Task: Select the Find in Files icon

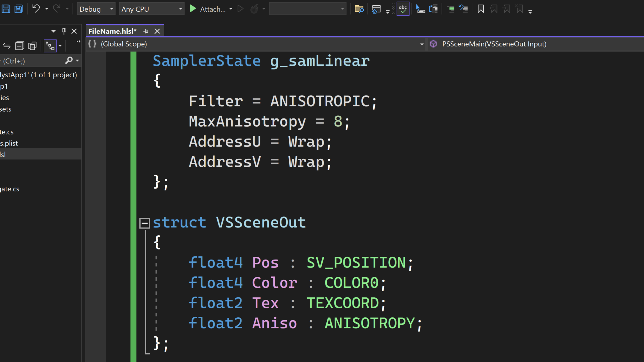Action: coord(359,9)
